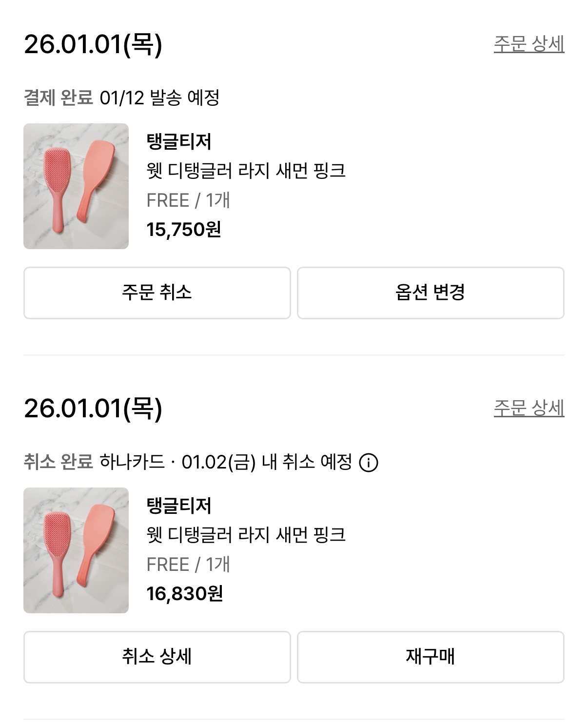Click the info icon beside 취소 예정
The height and width of the screenshot is (722, 588).
(368, 462)
